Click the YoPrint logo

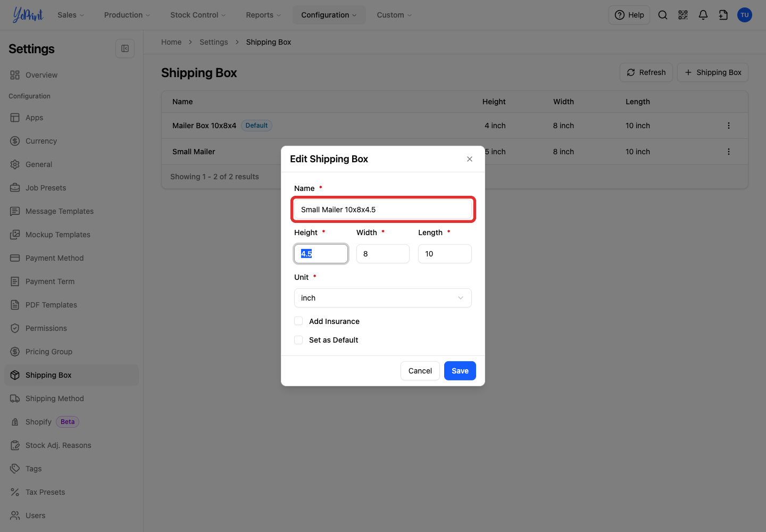tap(28, 15)
